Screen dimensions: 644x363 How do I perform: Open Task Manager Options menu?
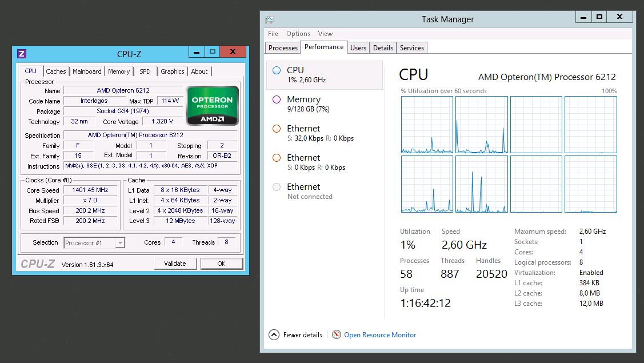click(298, 34)
